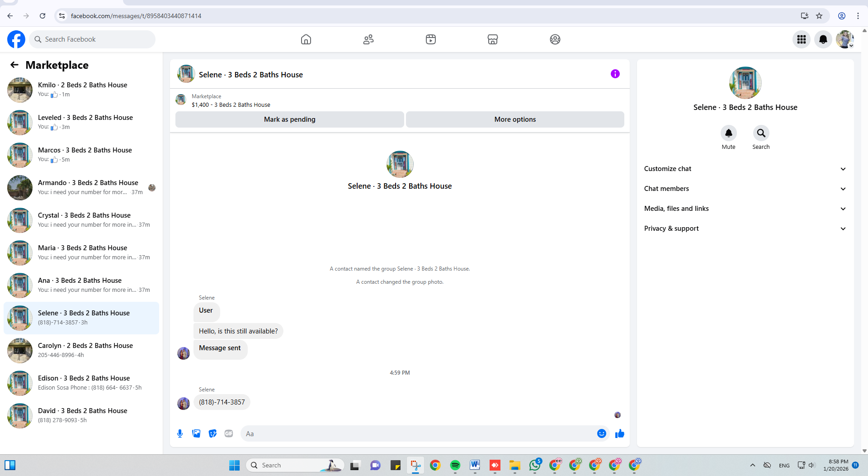Open Marcos 3 Beds 2 Baths House chat
Viewport: 868px width, 476px height.
(81, 155)
